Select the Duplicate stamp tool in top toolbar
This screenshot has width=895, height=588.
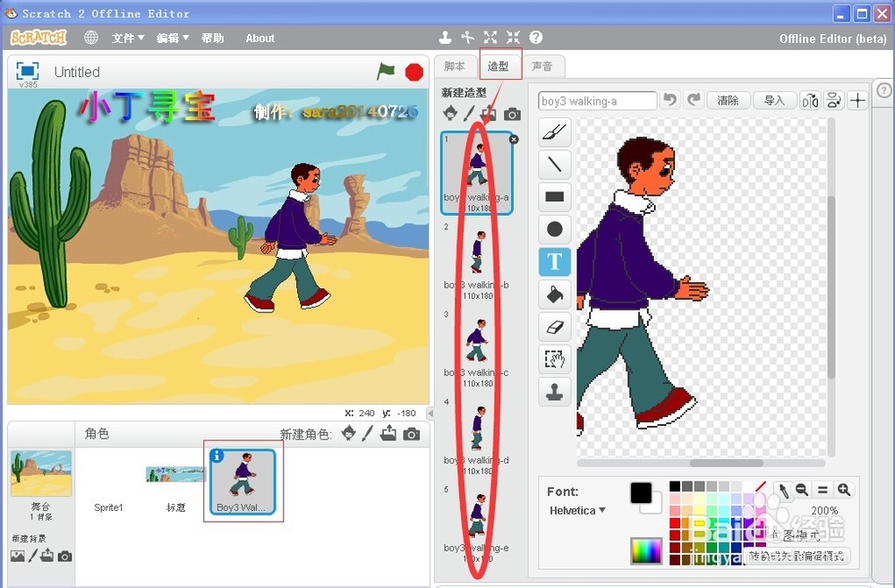coord(445,38)
